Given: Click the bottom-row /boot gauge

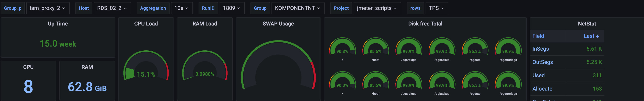Looking at the screenshot, I should click(376, 80).
